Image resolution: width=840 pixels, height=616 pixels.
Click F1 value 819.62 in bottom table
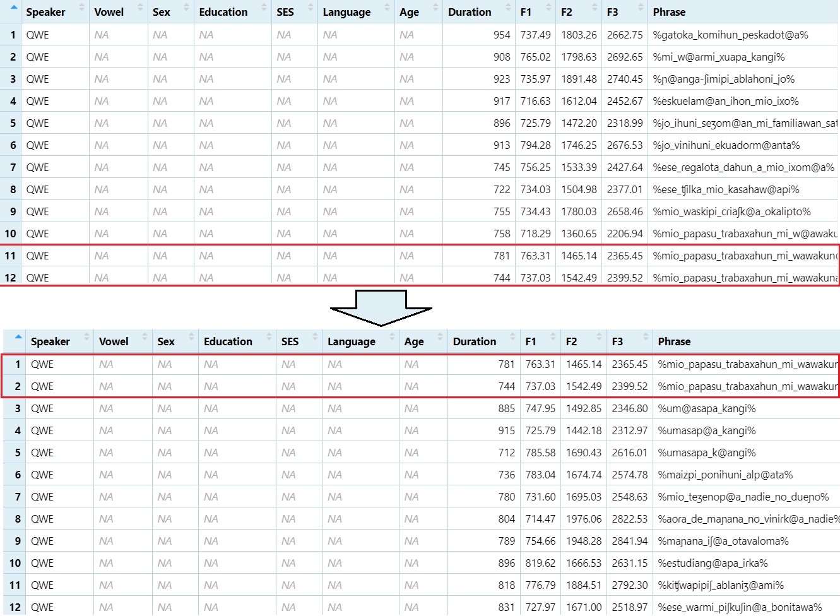coord(540,563)
